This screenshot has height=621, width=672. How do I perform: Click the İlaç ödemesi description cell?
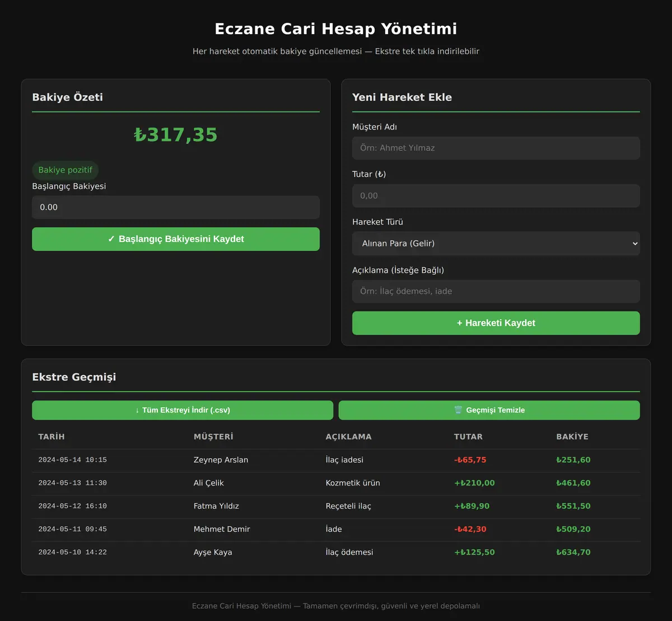click(x=349, y=552)
